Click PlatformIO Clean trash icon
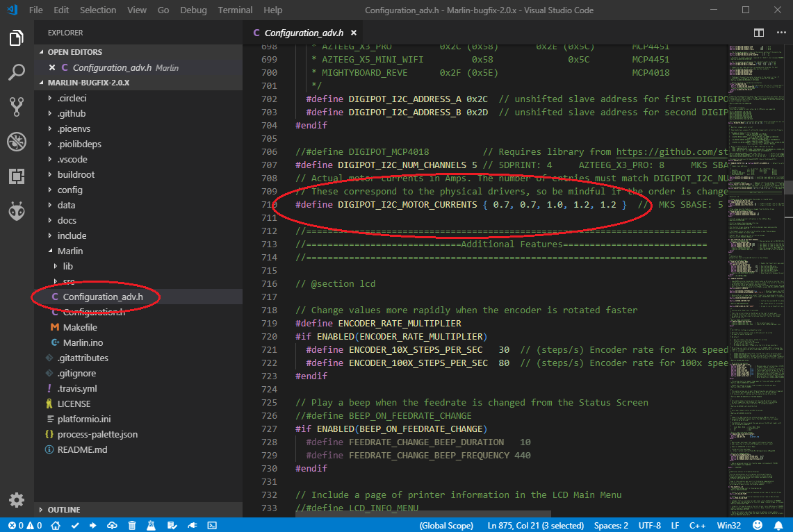 132,526
